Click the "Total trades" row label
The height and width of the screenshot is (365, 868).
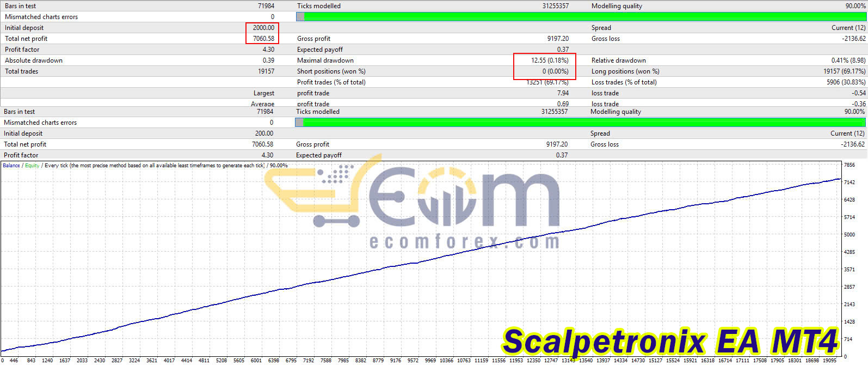[22, 71]
